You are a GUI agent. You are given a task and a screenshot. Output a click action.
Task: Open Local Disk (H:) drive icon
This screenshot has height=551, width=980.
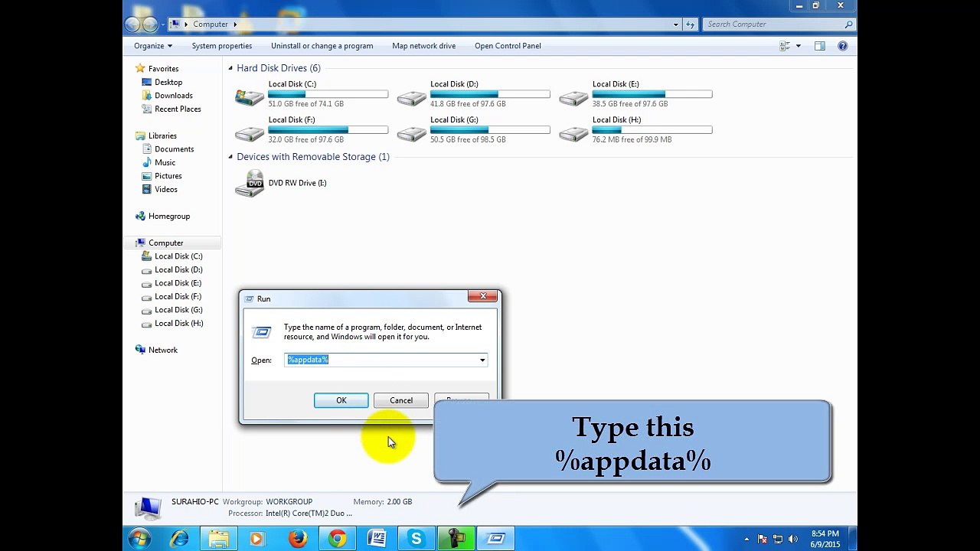tap(573, 133)
